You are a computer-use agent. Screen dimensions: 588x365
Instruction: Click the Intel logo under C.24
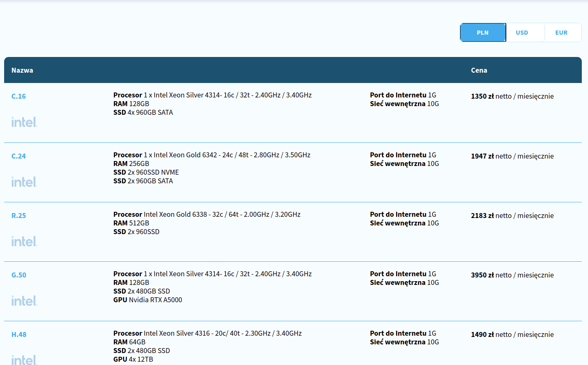[24, 182]
